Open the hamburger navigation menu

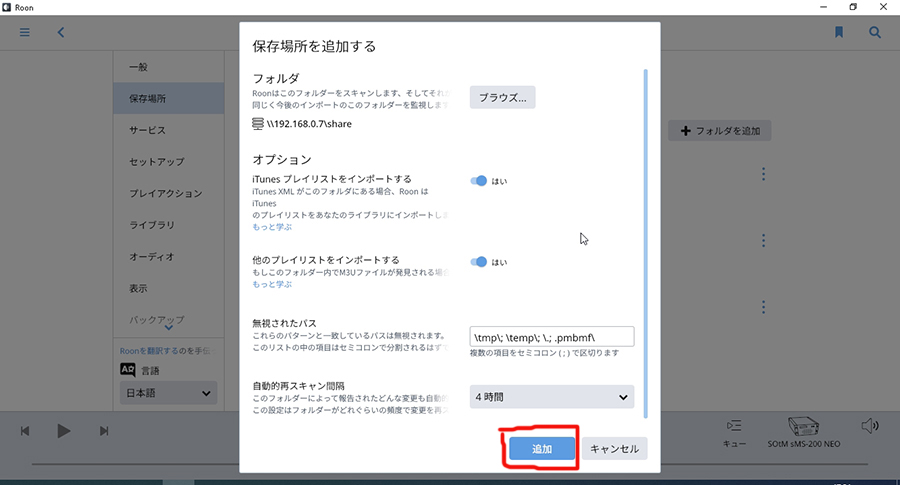click(25, 32)
